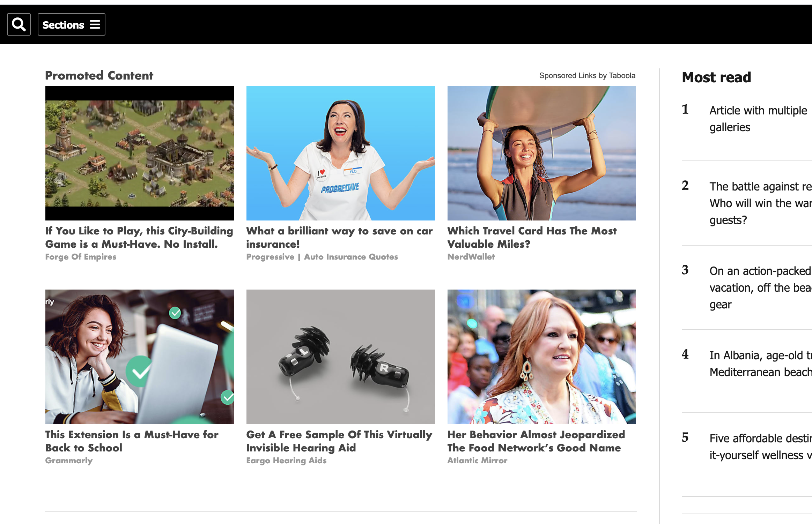Open most-read 'Article with multiple galleries'
The height and width of the screenshot is (524, 812).
tap(758, 119)
